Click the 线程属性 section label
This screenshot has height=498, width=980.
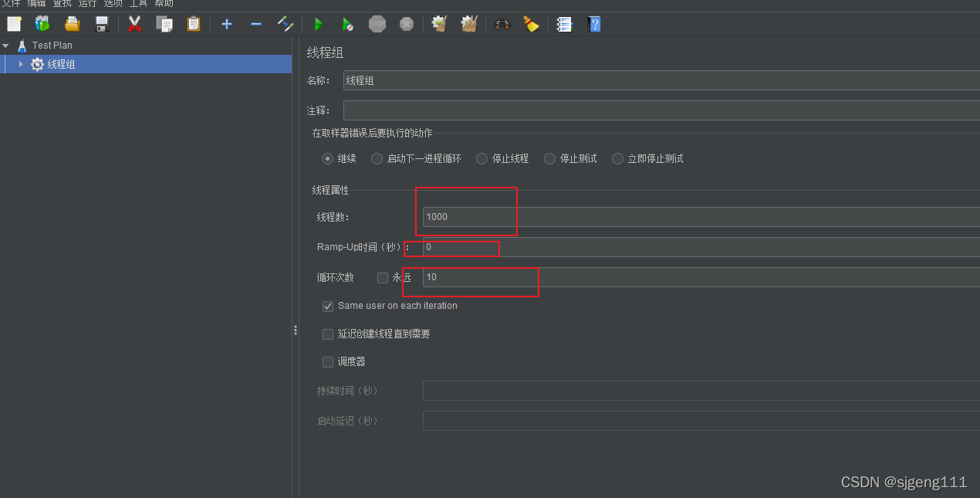330,190
